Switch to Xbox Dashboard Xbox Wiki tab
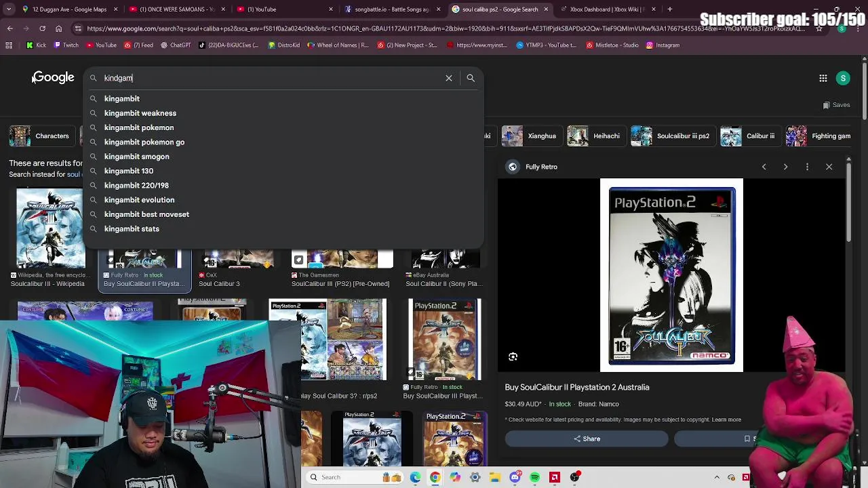The height and width of the screenshot is (488, 868). [607, 9]
